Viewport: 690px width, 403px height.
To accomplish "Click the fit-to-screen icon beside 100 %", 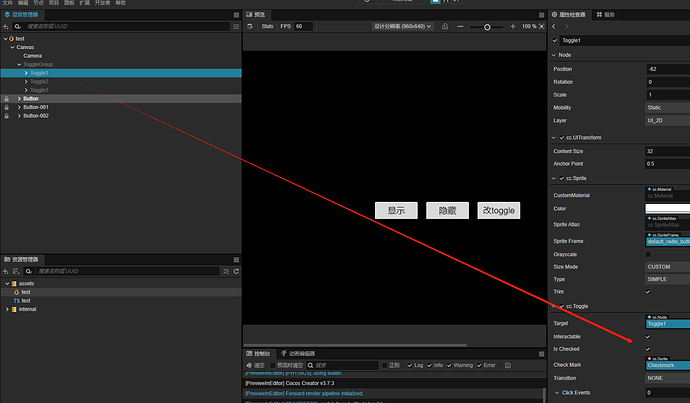I will pyautogui.click(x=542, y=26).
